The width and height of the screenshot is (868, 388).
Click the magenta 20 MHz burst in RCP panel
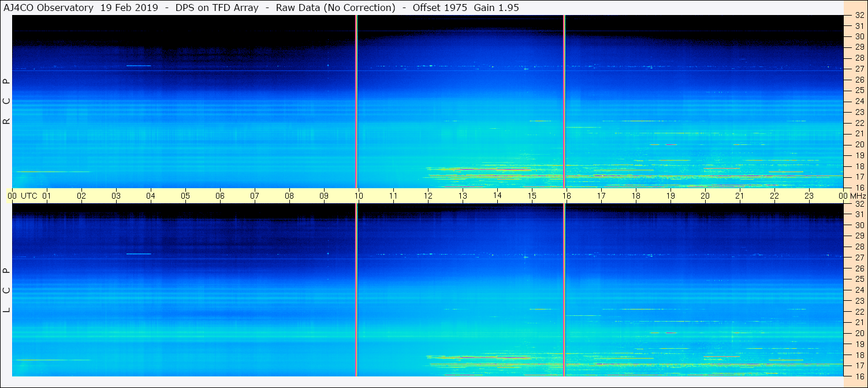[x=670, y=144]
